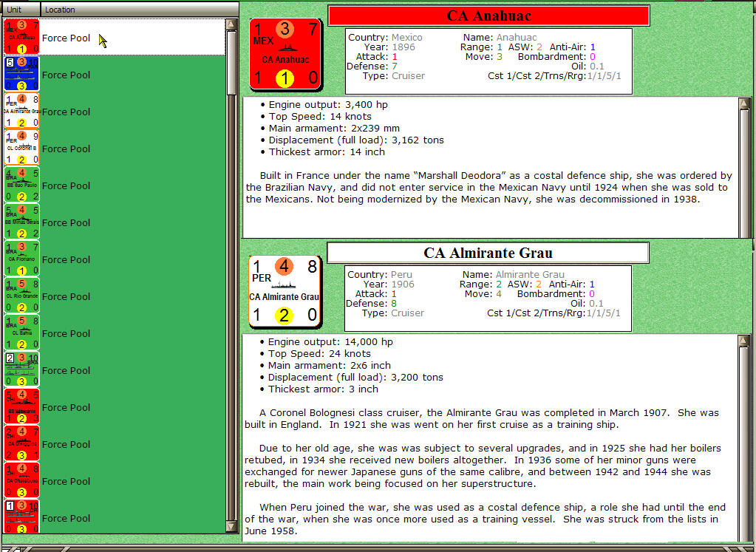Click the 'Country: Mexico' stat line
Screen dimensions: 756x552
(x=385, y=38)
